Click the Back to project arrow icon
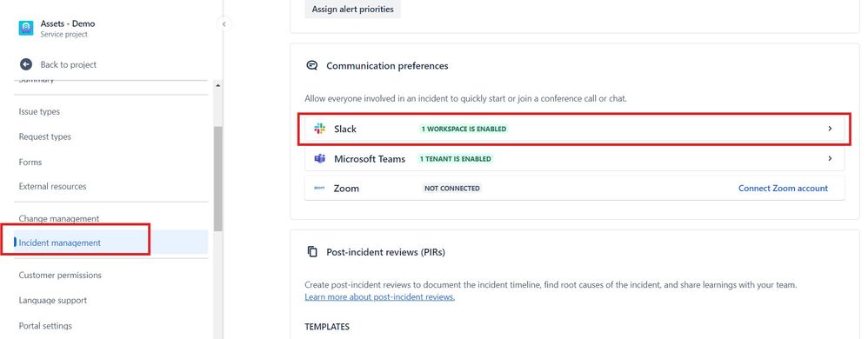 pos(26,64)
